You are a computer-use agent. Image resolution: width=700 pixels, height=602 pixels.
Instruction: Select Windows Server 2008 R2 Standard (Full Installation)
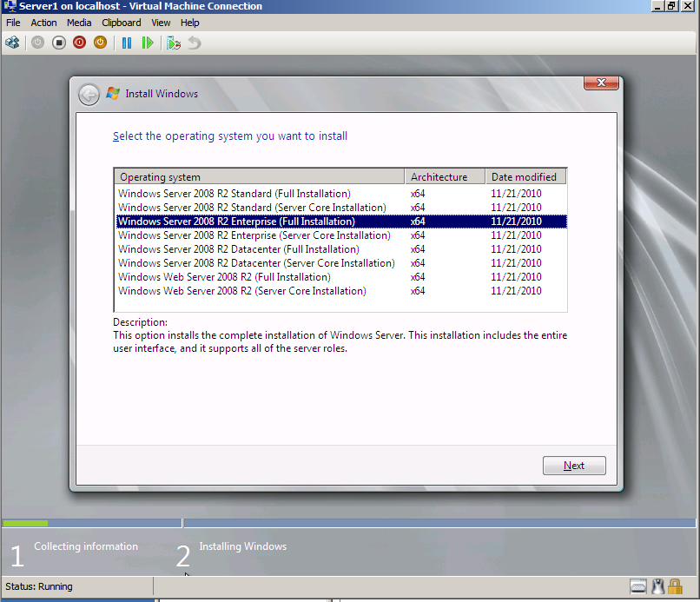point(341,194)
